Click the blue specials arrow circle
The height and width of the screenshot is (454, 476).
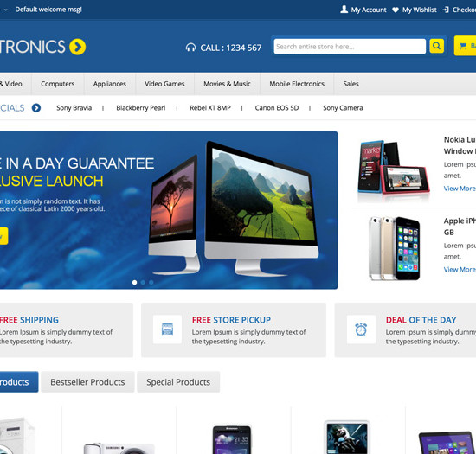click(36, 108)
